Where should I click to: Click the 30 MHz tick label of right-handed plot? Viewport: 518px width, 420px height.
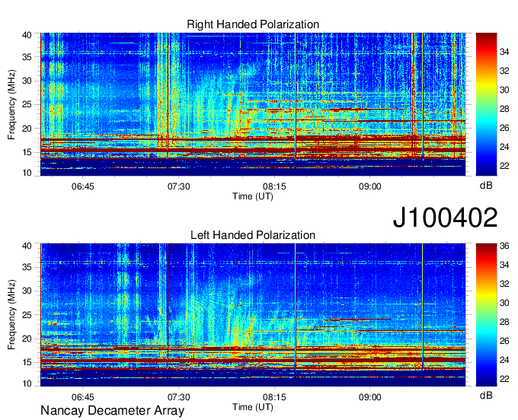[x=27, y=81]
